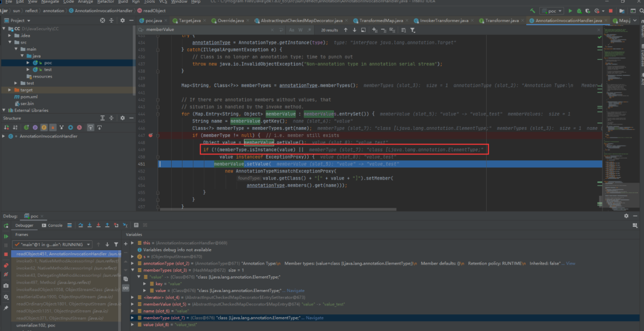Click the Step Over debugger icon

pyautogui.click(x=81, y=225)
